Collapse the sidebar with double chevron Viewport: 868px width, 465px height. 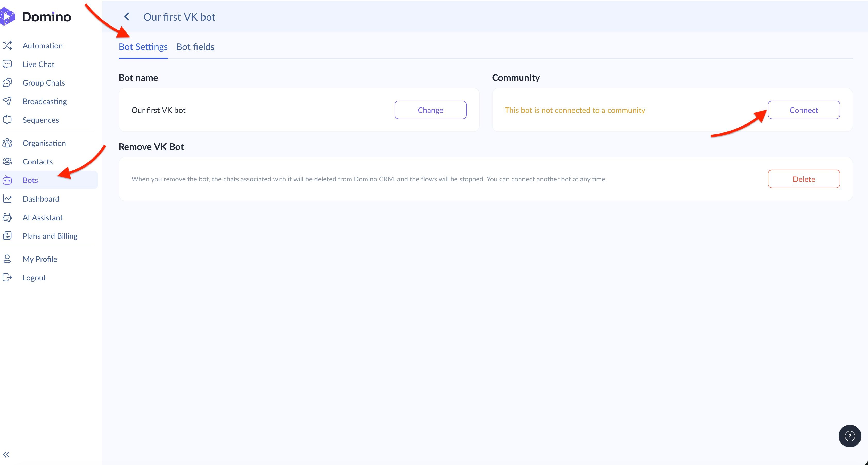(6, 455)
